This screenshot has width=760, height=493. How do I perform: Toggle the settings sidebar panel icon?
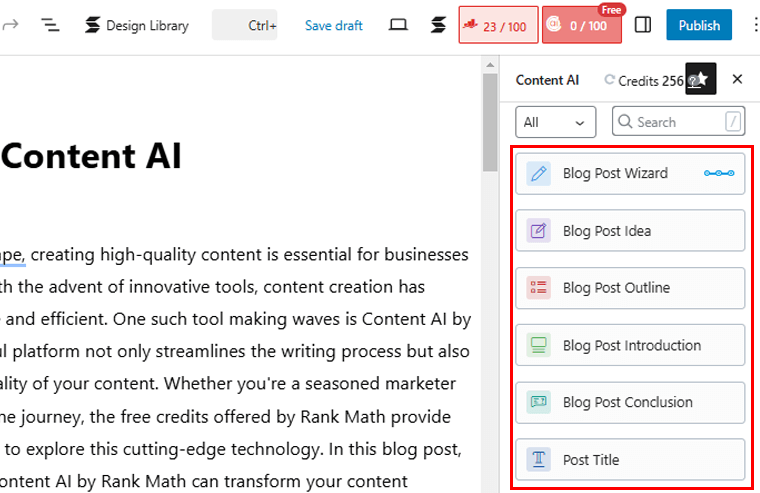[x=643, y=25]
